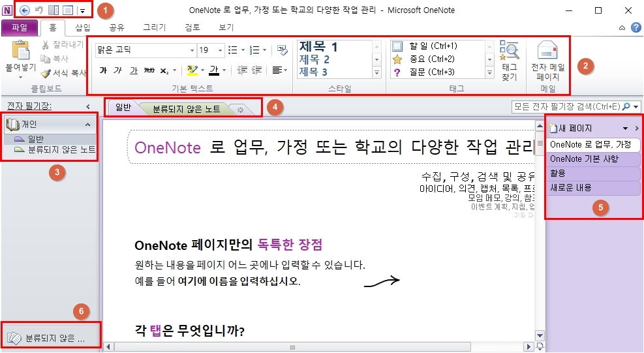This screenshot has height=353, width=644.
Task: Click the 복사 copy button
Action: point(55,59)
